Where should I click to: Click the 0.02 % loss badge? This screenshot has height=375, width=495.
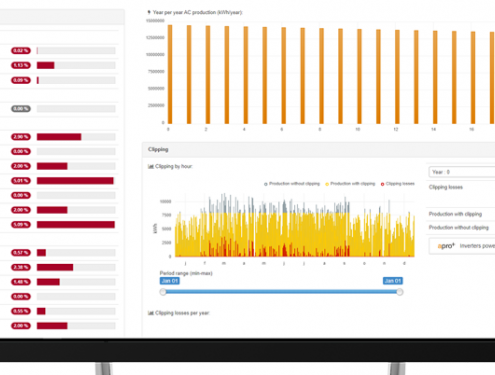tap(21, 51)
